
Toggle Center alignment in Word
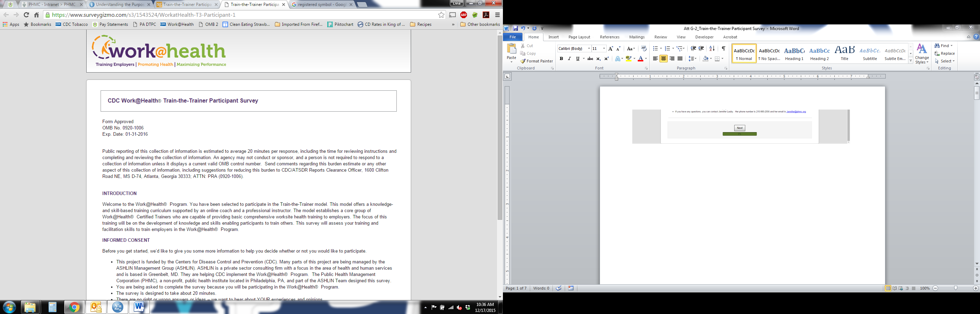tap(664, 59)
